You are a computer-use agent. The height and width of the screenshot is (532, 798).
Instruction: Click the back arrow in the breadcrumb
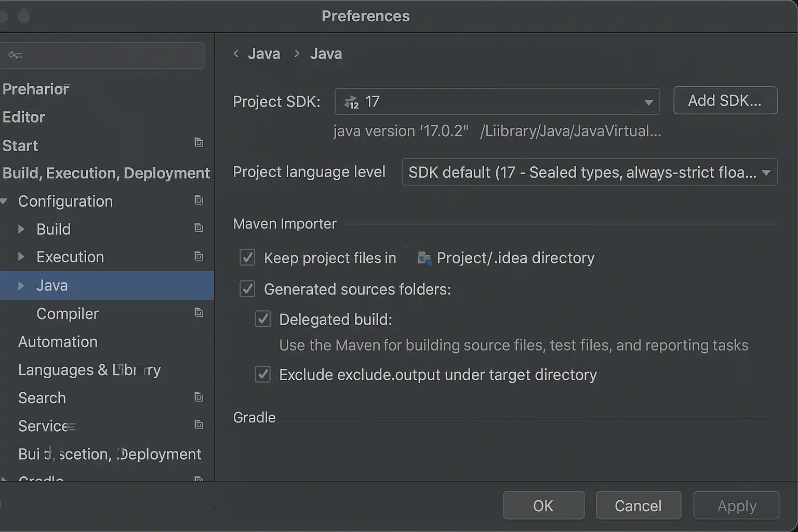pyautogui.click(x=236, y=54)
